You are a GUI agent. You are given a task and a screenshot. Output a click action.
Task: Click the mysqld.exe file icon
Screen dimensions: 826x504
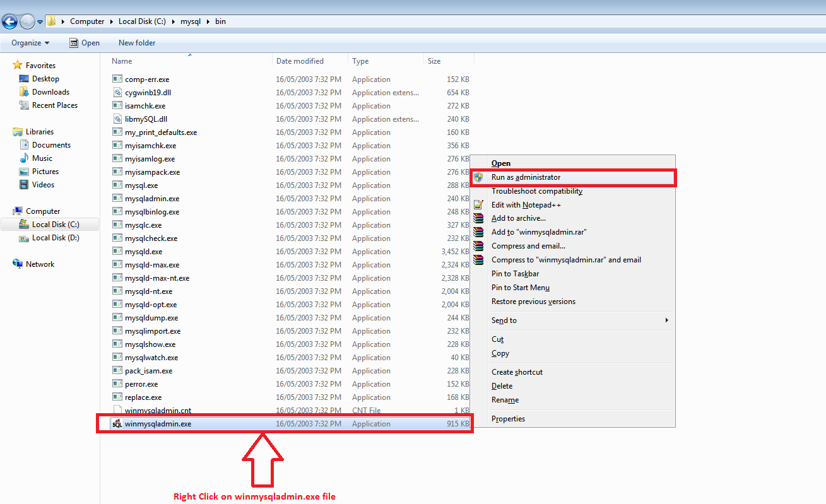point(117,252)
